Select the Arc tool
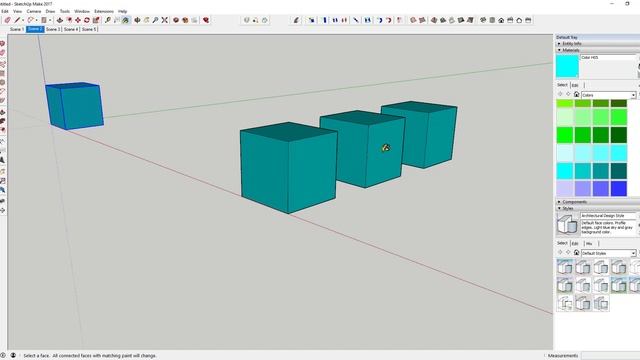This screenshot has width=640, height=360. pos(30,20)
